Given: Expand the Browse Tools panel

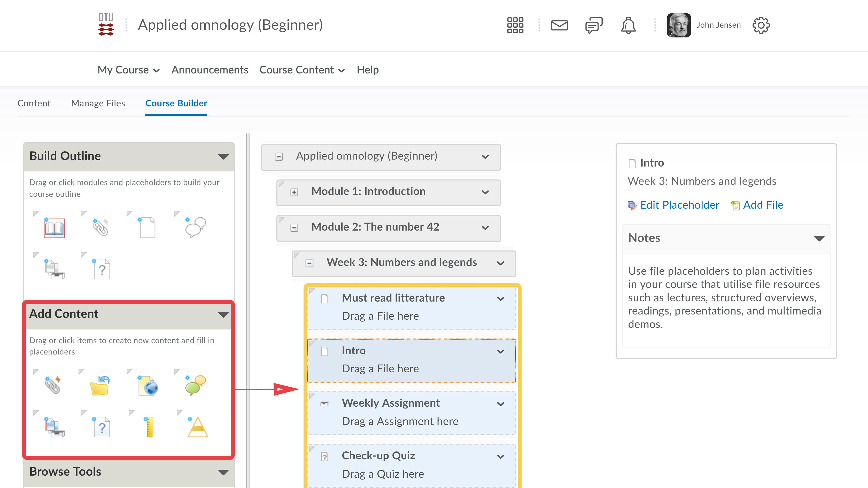Looking at the screenshot, I should (223, 472).
